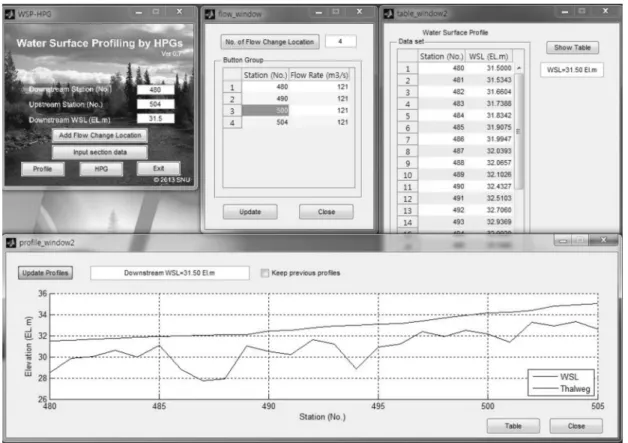Click WSL (EL.m) column header

[488, 56]
